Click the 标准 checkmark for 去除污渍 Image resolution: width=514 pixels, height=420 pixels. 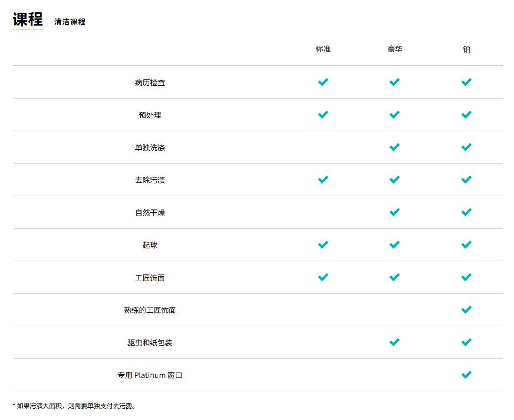pyautogui.click(x=323, y=180)
